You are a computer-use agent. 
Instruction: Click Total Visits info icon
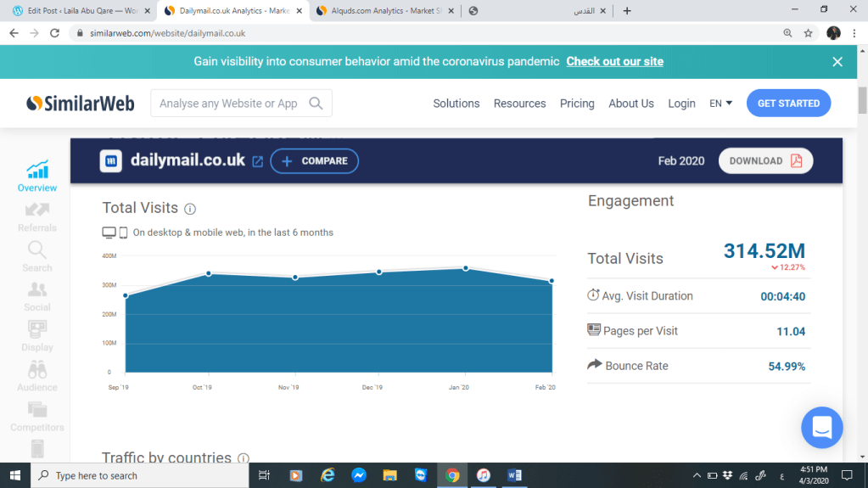190,209
